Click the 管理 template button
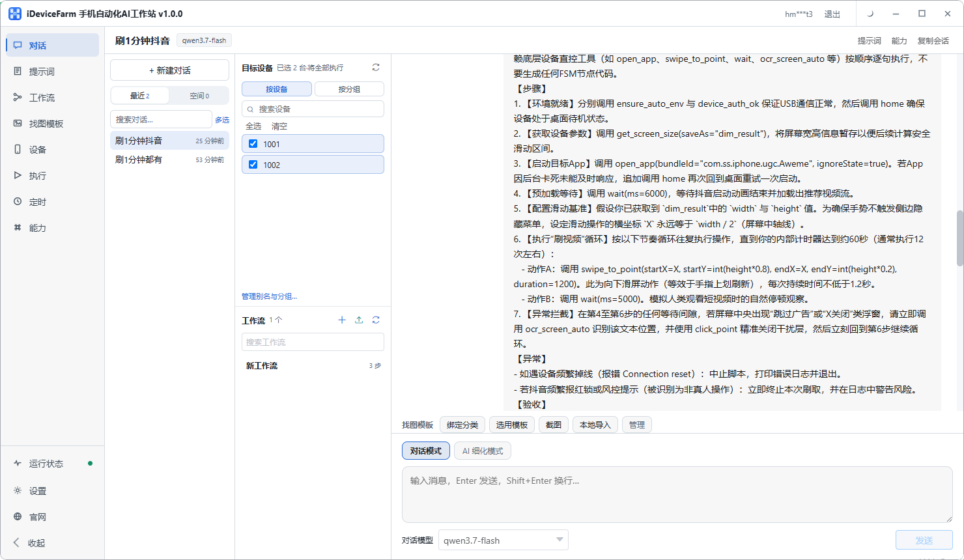 click(637, 425)
